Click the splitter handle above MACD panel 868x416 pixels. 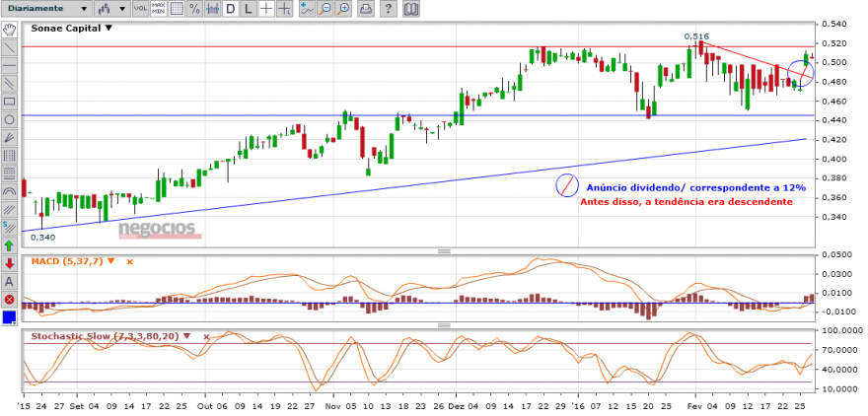point(444,251)
